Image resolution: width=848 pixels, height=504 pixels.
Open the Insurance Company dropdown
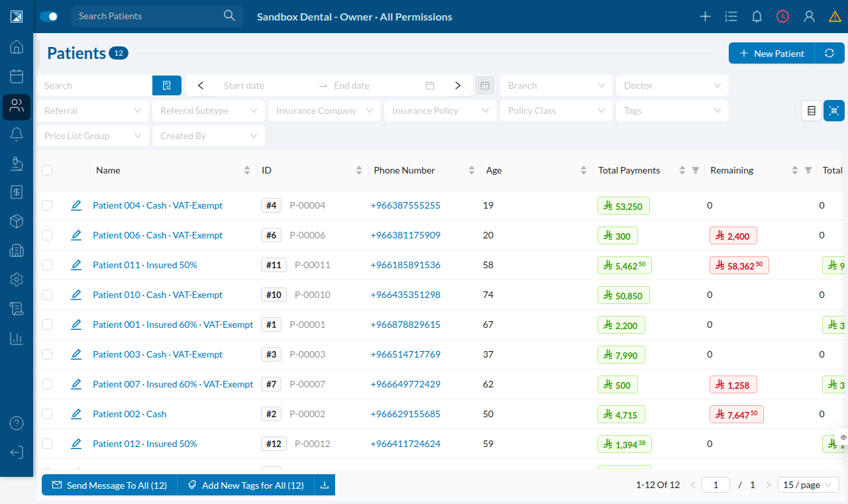click(325, 111)
